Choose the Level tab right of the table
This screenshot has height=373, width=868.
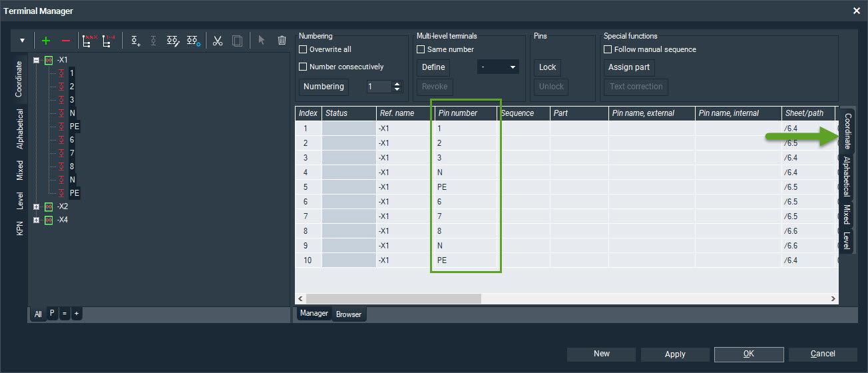coord(846,240)
